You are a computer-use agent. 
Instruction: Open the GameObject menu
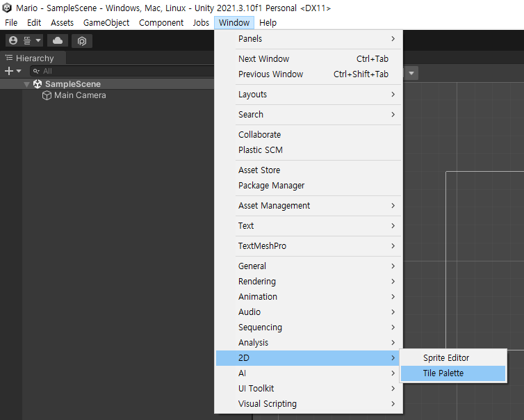106,23
